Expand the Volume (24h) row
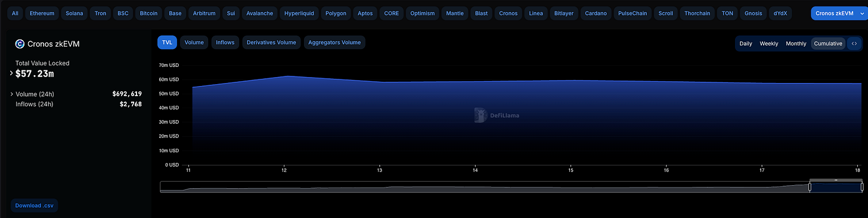This screenshot has height=218, width=868. pos(11,94)
